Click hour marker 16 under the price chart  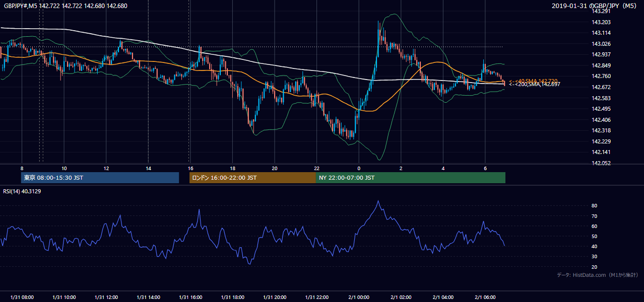tap(190, 168)
